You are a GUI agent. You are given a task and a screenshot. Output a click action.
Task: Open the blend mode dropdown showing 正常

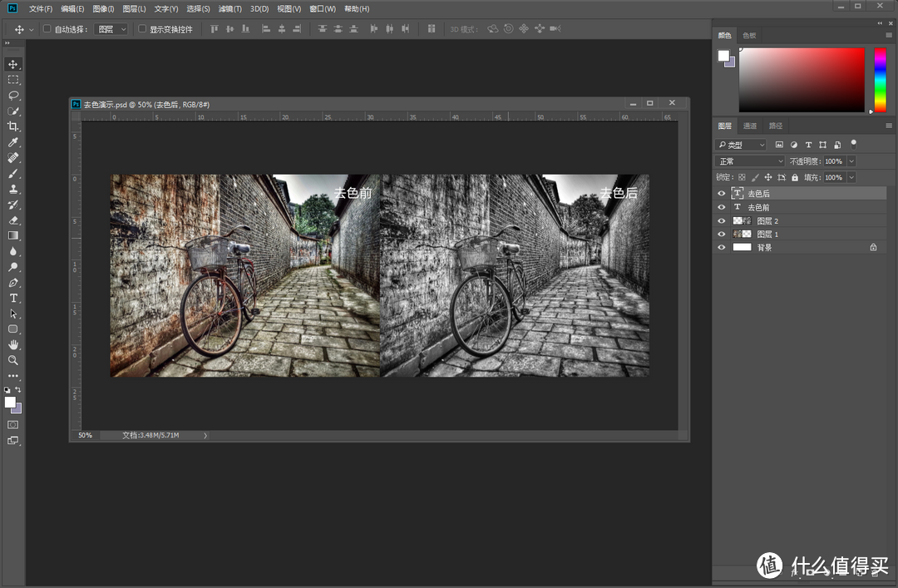tap(747, 160)
